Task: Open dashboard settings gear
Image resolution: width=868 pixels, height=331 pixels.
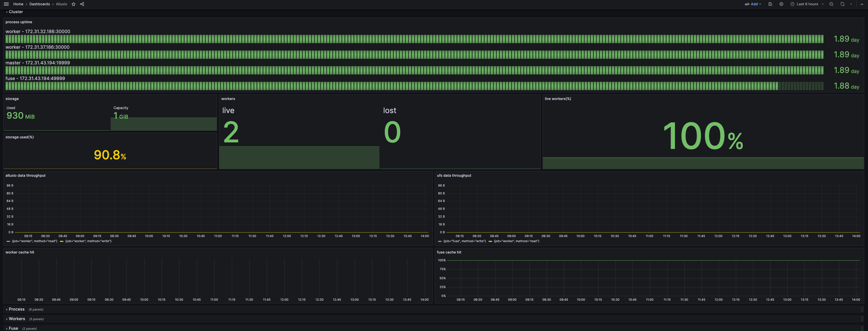Action: pyautogui.click(x=781, y=4)
